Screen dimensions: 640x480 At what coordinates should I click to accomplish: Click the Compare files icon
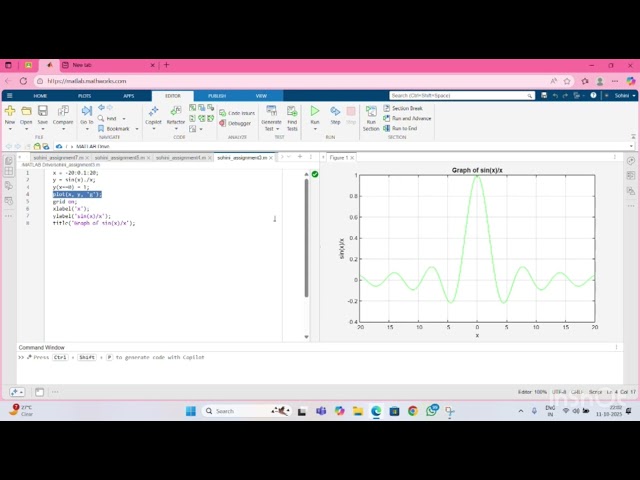[x=63, y=111]
